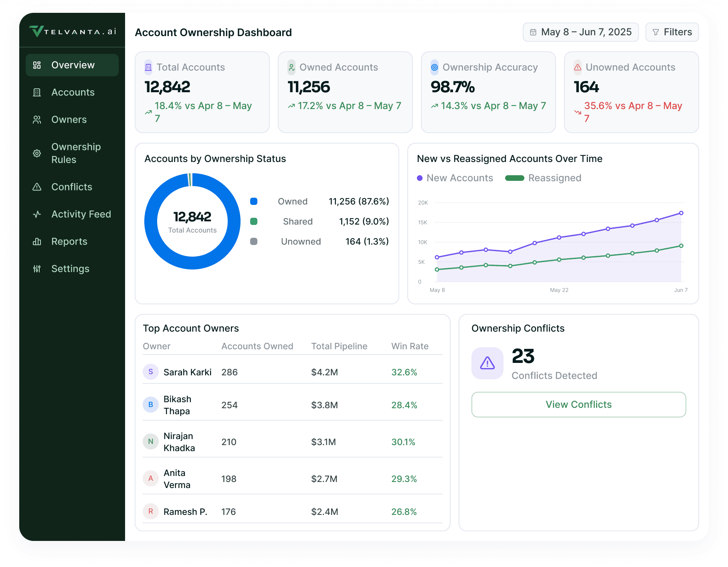Viewport: 728px width, 567px height.
Task: Click the Ownership Accuracy target icon
Action: 435,67
